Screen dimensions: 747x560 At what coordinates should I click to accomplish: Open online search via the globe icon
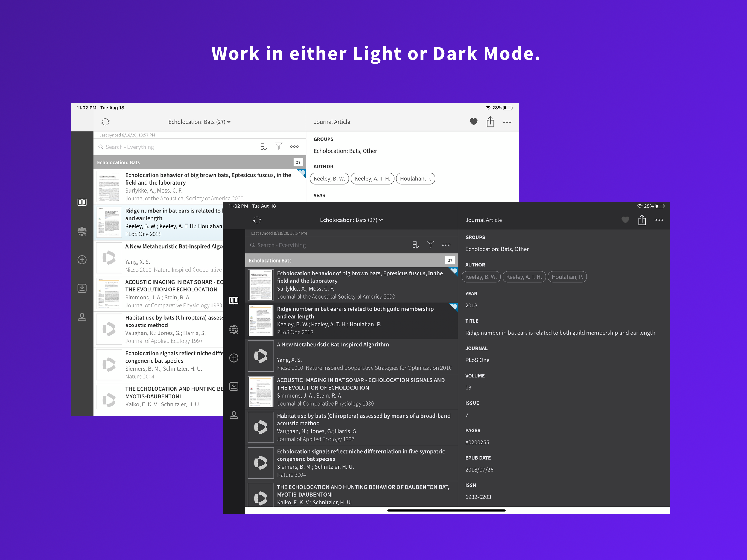point(234,329)
